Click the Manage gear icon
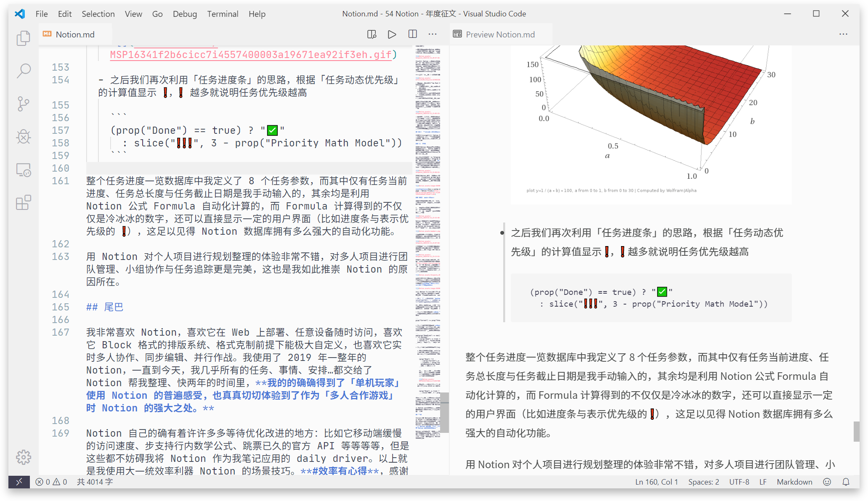868x501 pixels. point(24,457)
